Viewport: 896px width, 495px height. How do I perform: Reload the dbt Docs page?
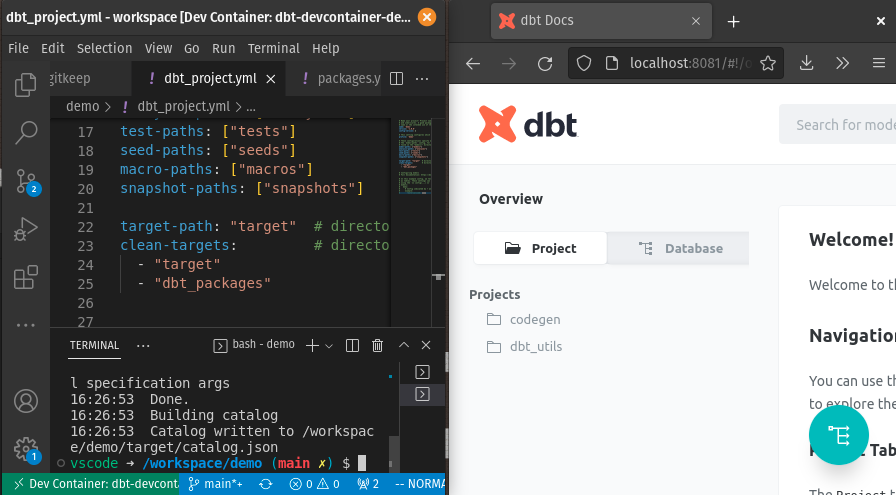click(x=545, y=63)
